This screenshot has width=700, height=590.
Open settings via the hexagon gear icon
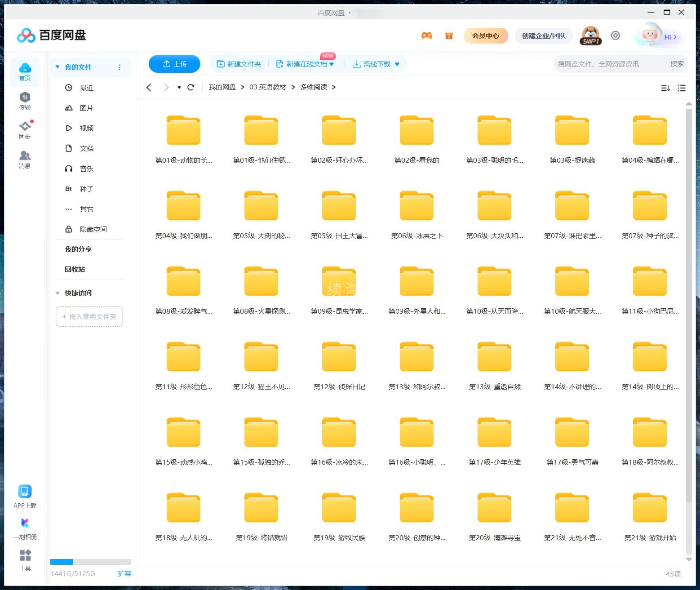pyautogui.click(x=615, y=36)
